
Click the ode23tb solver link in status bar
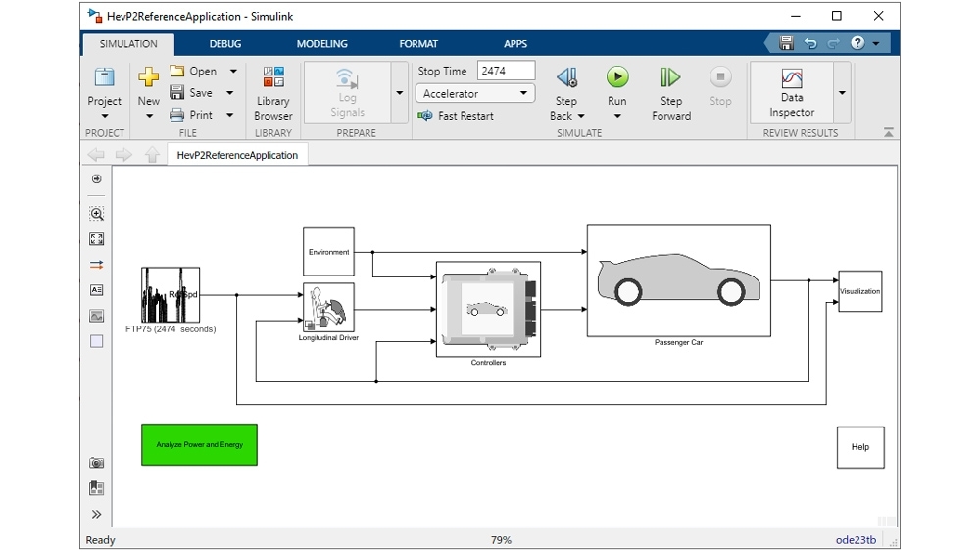point(856,540)
